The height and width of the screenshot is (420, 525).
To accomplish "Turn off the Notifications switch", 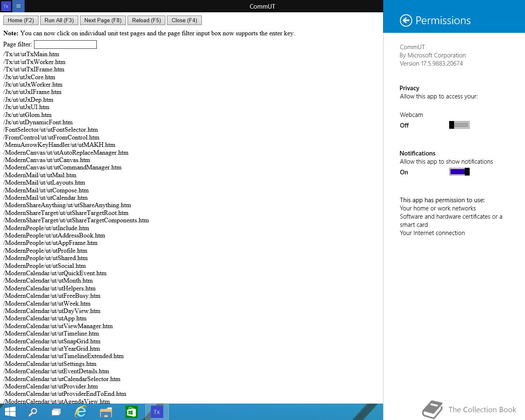I will pyautogui.click(x=459, y=172).
